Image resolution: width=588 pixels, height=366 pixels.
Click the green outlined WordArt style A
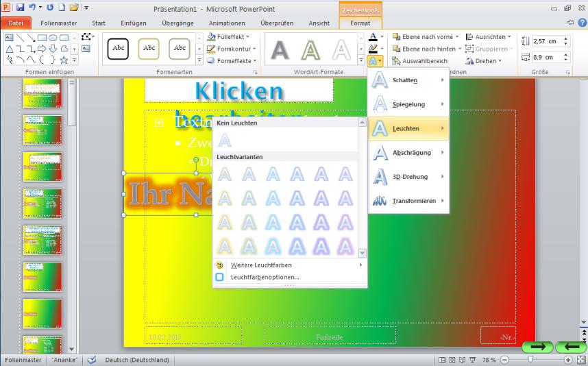coord(310,49)
